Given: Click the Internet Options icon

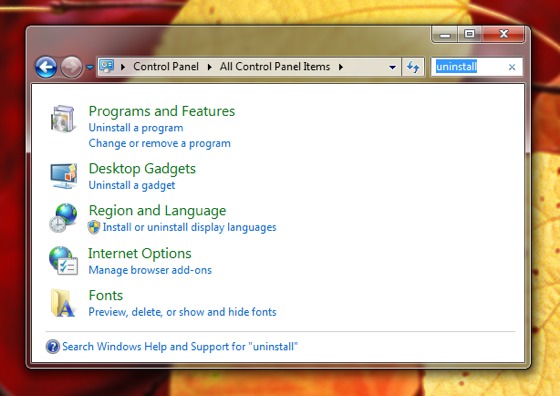Looking at the screenshot, I should [63, 260].
